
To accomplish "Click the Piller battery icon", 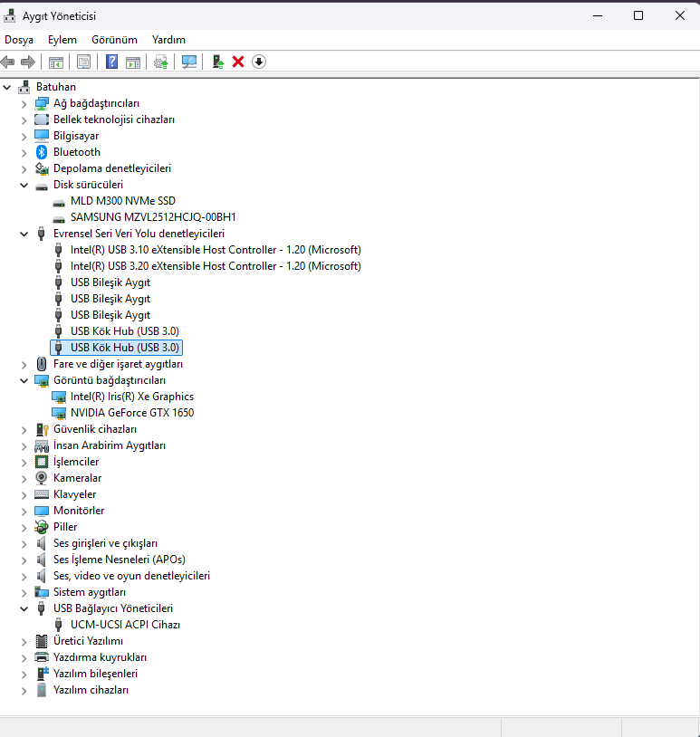I will (42, 527).
